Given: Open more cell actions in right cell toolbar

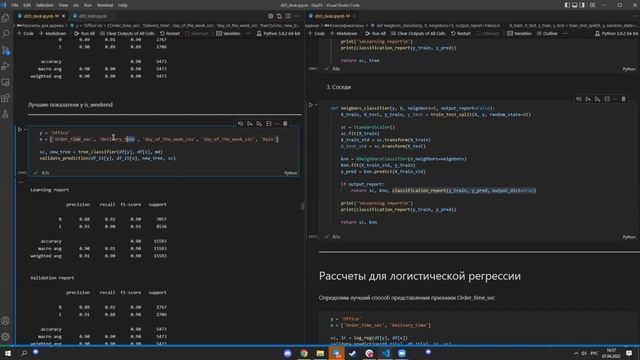Looking at the screenshot, I should [616, 99].
